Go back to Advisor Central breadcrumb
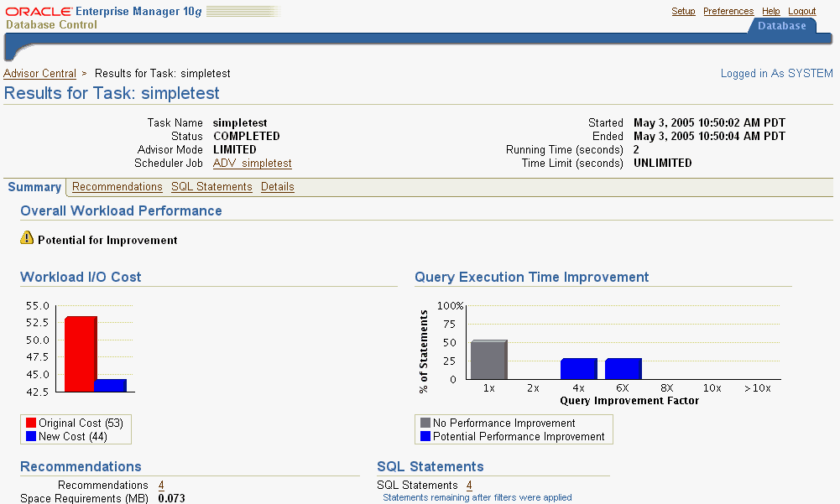This screenshot has width=840, height=504. click(x=39, y=74)
